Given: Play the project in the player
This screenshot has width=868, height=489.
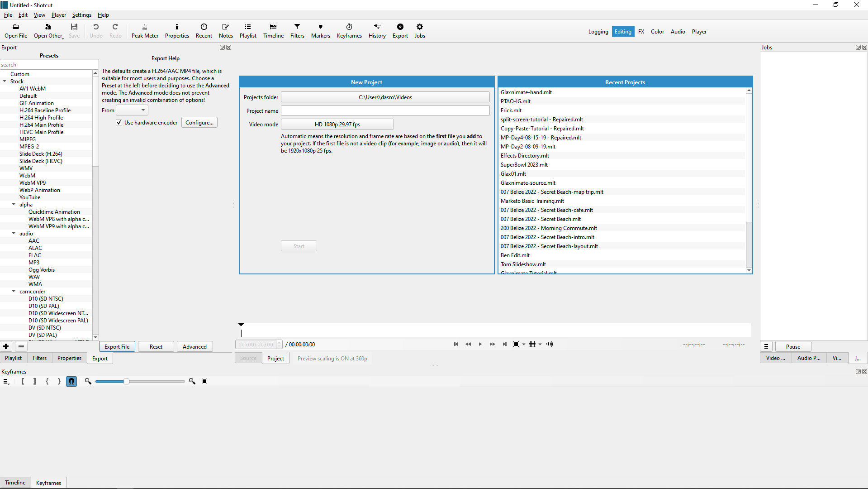Looking at the screenshot, I should (480, 344).
